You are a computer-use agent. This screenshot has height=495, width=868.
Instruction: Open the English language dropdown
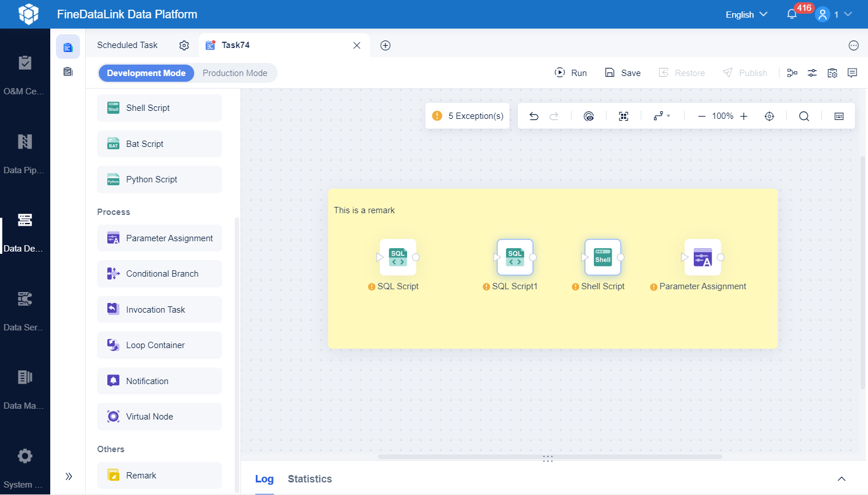[746, 14]
